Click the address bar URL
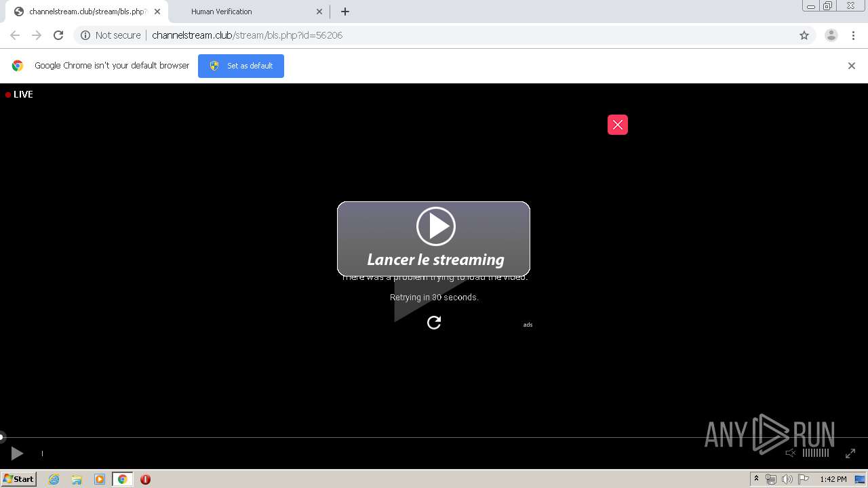Screen dimensions: 868x488 pyautogui.click(x=247, y=35)
